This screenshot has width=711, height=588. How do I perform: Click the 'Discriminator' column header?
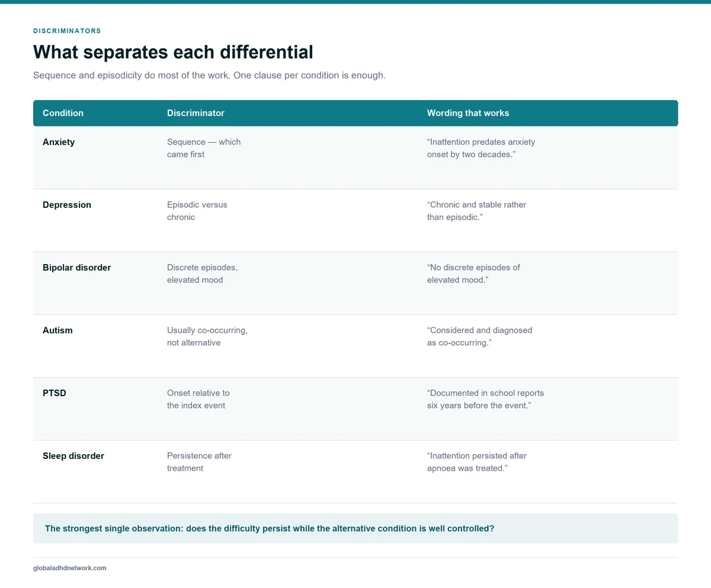tap(196, 113)
